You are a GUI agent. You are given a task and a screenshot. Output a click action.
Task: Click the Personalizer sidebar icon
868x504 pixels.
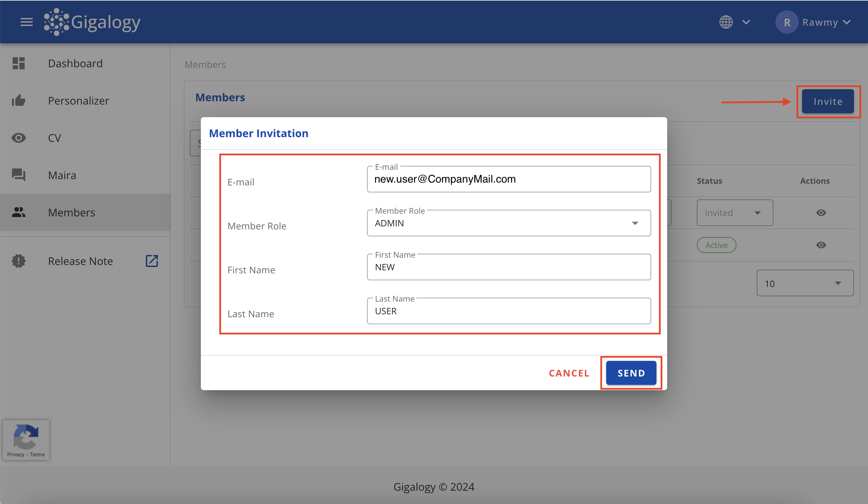19,100
